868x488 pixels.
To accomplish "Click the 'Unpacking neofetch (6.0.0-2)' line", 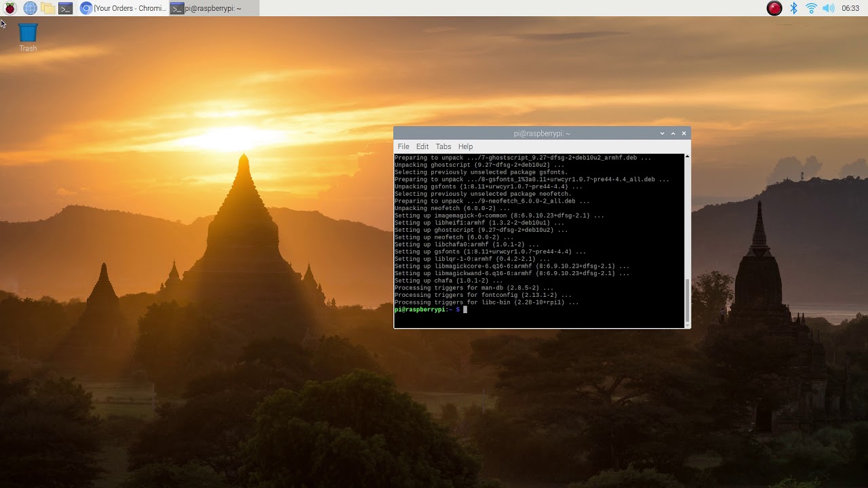I will pos(452,208).
